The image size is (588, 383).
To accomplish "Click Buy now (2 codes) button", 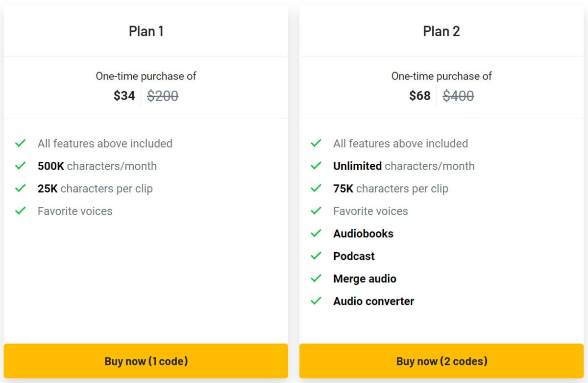I will pos(441,361).
